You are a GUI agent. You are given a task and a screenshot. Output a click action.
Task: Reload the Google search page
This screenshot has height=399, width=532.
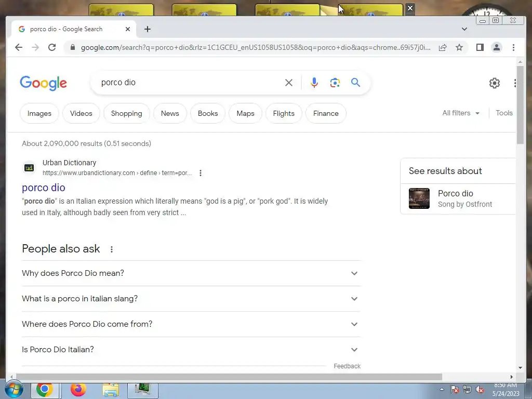coord(52,47)
